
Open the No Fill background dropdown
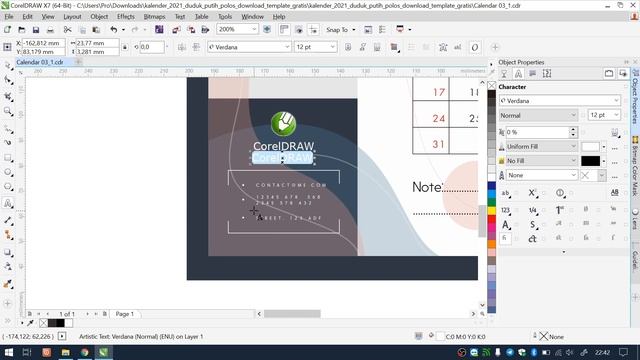573,161
